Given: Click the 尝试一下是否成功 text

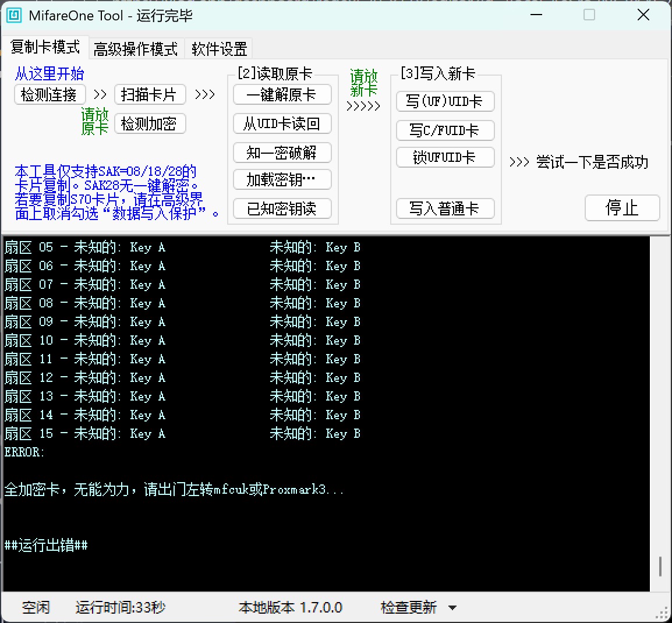Looking at the screenshot, I should (592, 162).
